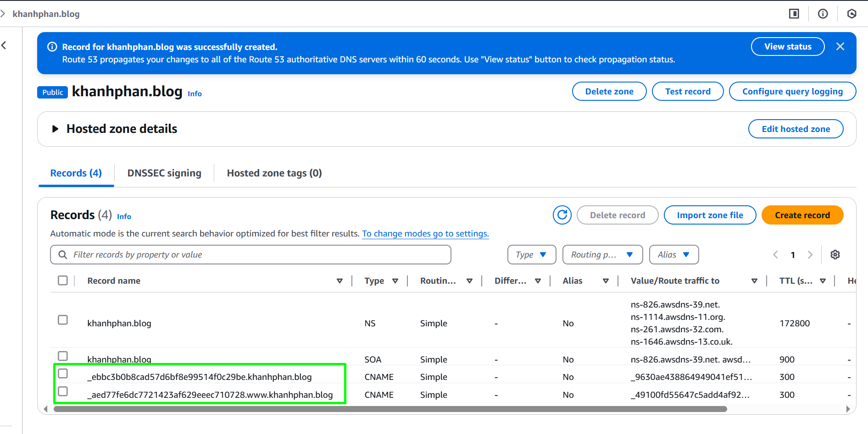Screen dimensions: 868x434
Task: Click the Import zone file button
Action: pos(710,215)
